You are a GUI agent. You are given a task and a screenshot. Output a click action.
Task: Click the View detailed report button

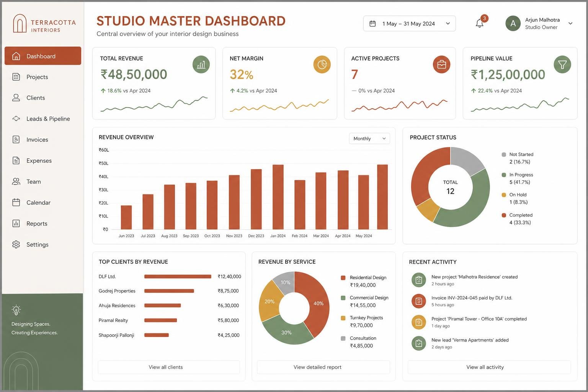323,367
